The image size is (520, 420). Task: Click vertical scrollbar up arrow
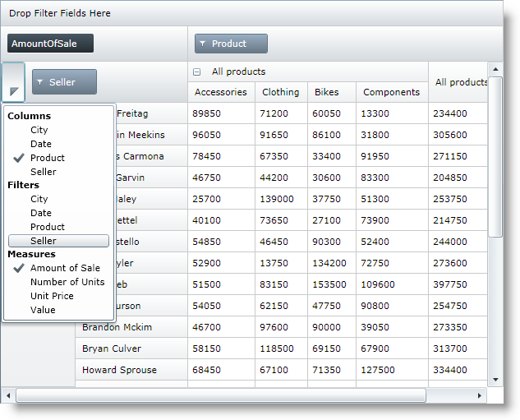[x=495, y=69]
